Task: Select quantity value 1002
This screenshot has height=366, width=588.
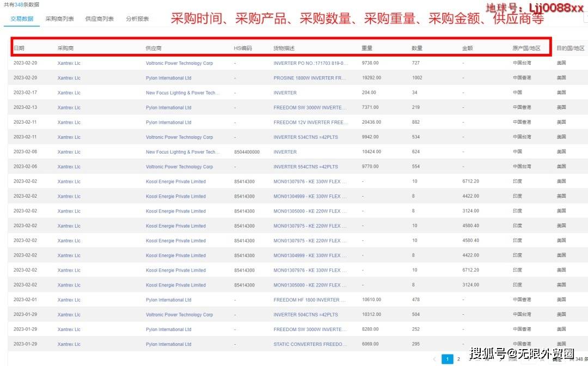Action: coord(417,78)
